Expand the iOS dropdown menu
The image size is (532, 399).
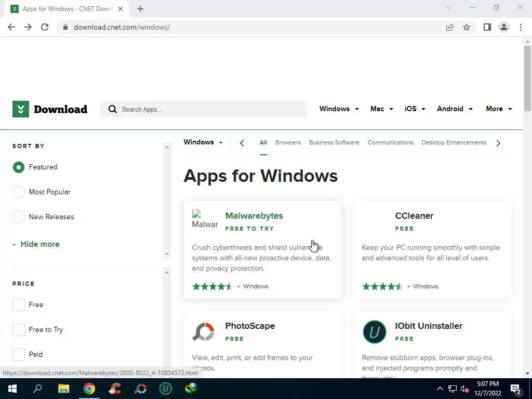point(415,109)
